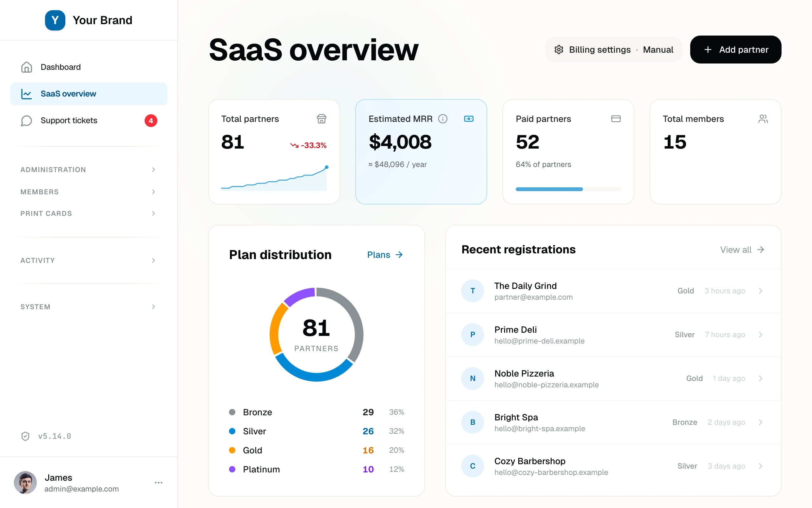Click the banknote icon on Estimated MRR card
This screenshot has width=812, height=508.
click(x=469, y=119)
